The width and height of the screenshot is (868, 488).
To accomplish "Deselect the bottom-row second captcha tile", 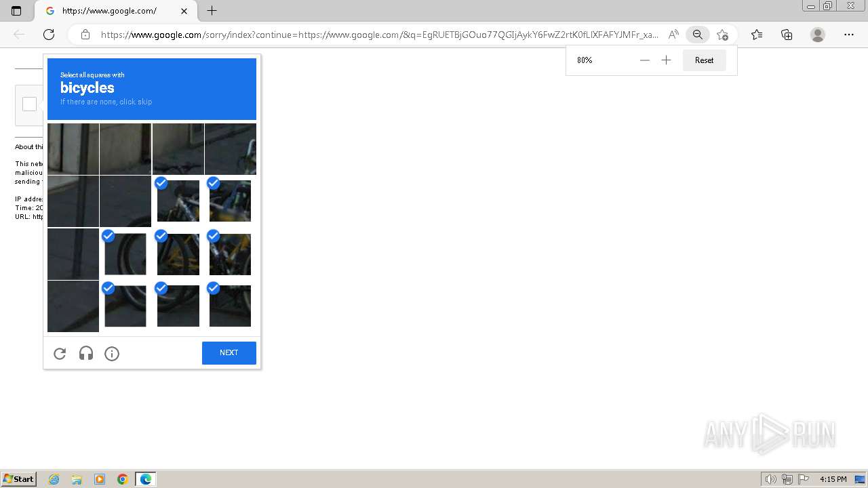I will tap(125, 306).
